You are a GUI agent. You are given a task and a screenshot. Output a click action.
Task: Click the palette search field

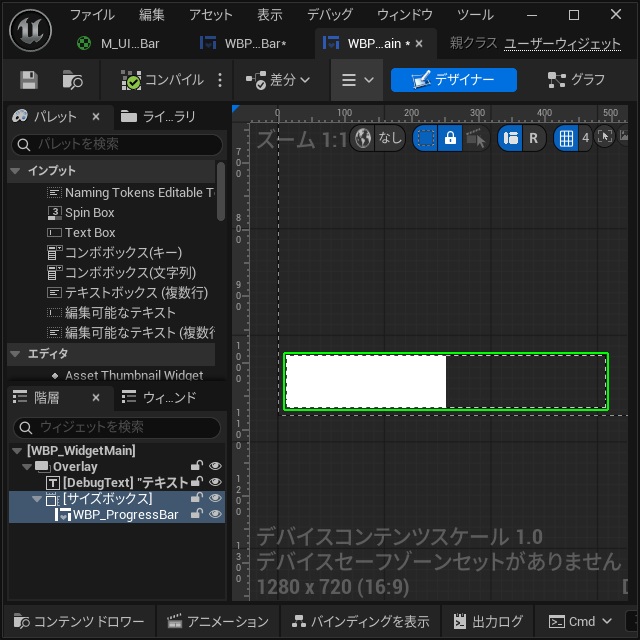pyautogui.click(x=117, y=144)
